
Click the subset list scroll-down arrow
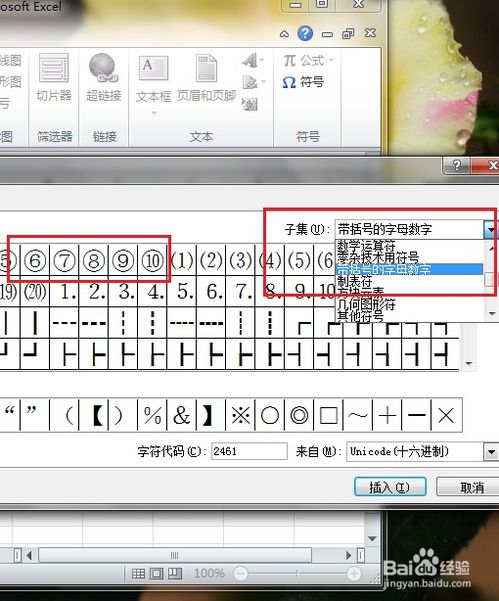click(x=492, y=314)
